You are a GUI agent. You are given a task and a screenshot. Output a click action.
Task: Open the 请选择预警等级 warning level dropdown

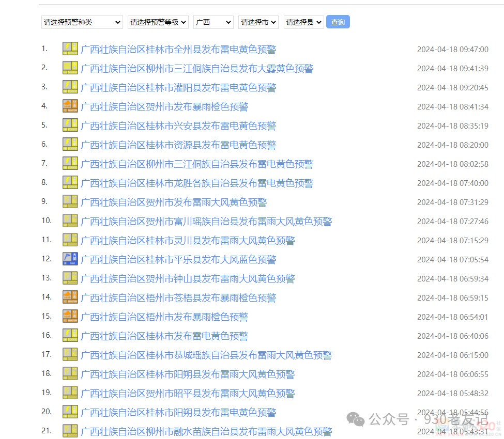158,22
